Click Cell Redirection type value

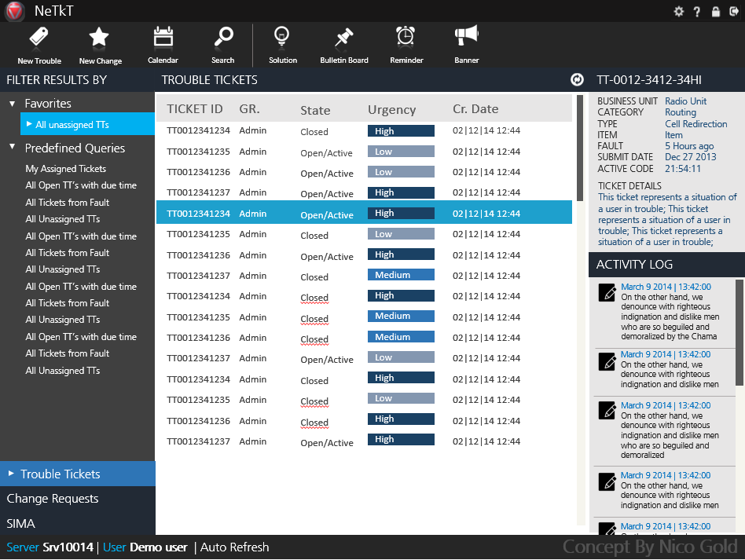[696, 124]
